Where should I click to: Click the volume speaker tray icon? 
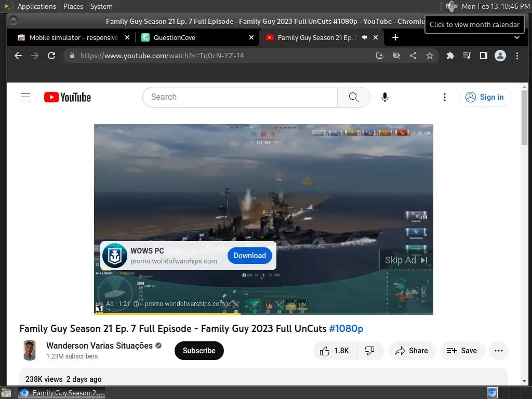point(451,6)
